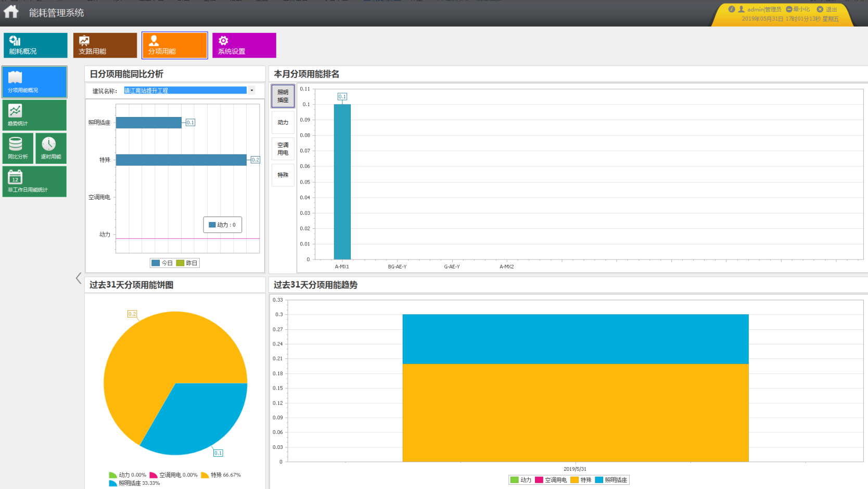Click the date and time display in header
Screen dimensions: 868x489
click(790, 19)
